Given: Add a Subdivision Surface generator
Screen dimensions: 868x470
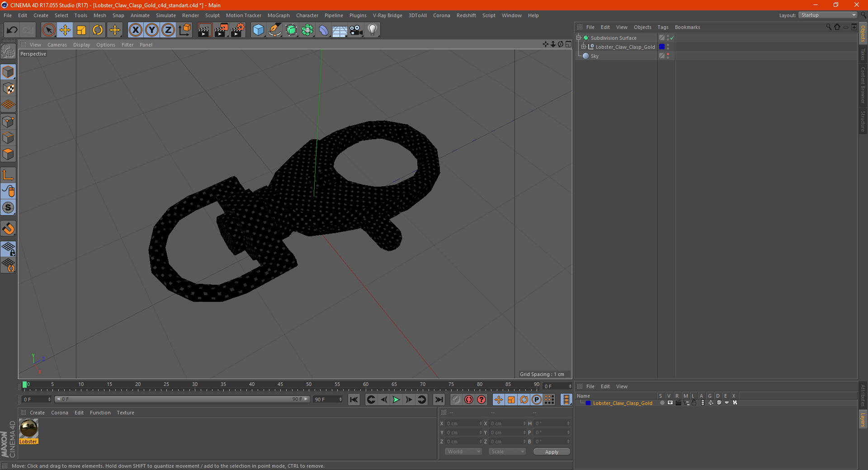Looking at the screenshot, I should (292, 30).
